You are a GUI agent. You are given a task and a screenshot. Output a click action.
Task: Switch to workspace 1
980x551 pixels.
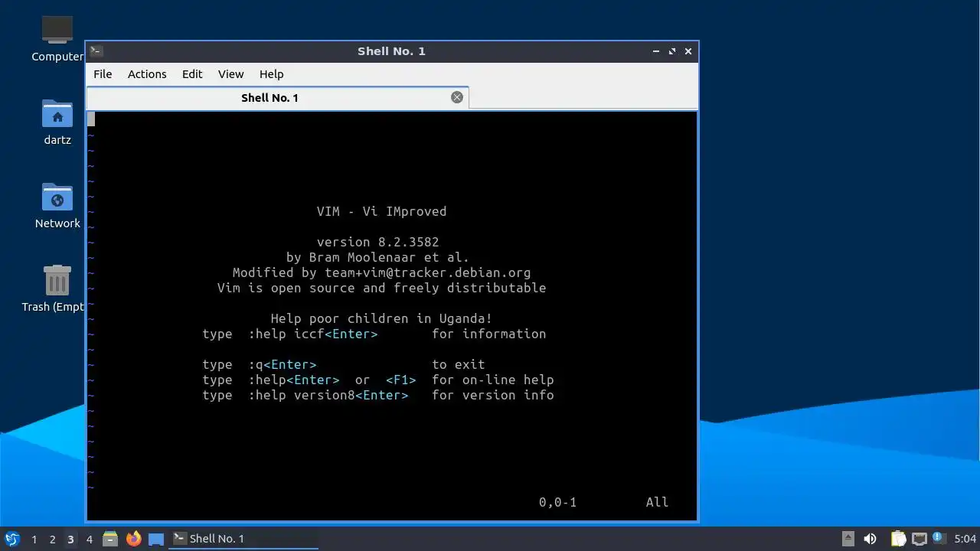34,539
